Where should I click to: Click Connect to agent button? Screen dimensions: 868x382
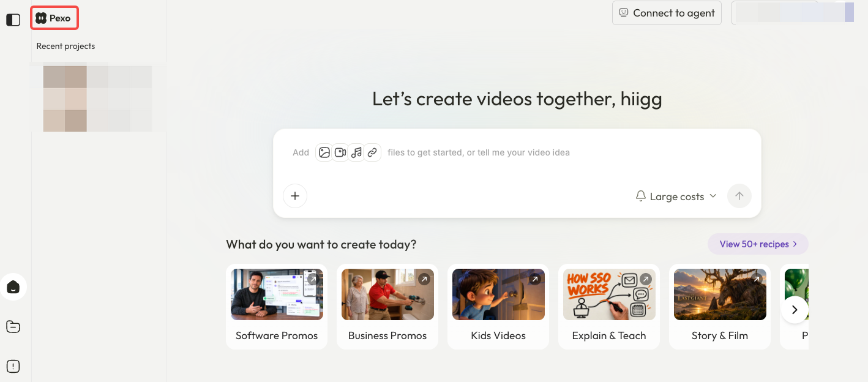pos(667,13)
